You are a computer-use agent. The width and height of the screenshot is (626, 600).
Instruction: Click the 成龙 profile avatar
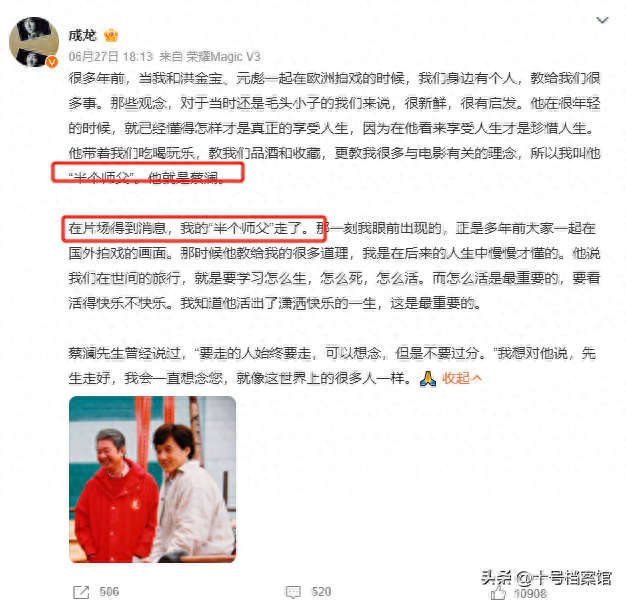point(34,42)
